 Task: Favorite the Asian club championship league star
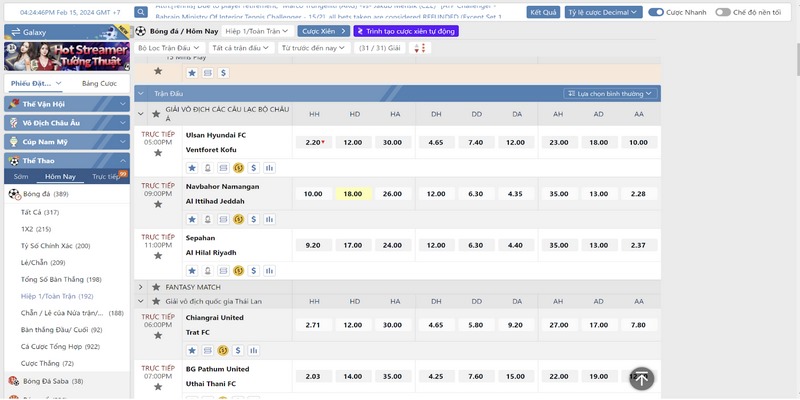tap(156, 114)
